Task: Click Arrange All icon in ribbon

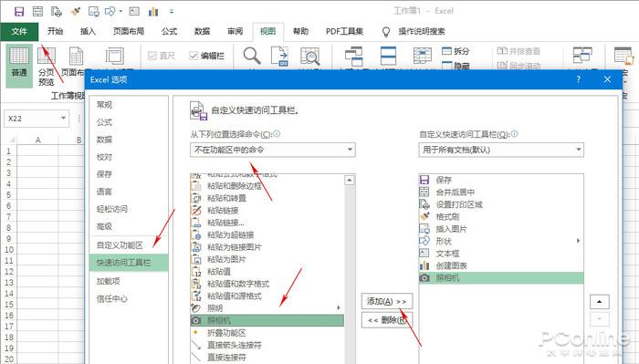Action: pyautogui.click(x=388, y=57)
